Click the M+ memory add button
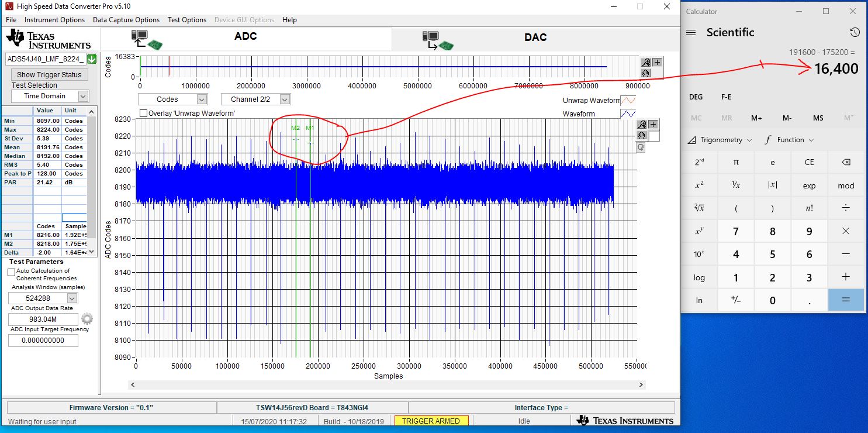 pyautogui.click(x=757, y=118)
